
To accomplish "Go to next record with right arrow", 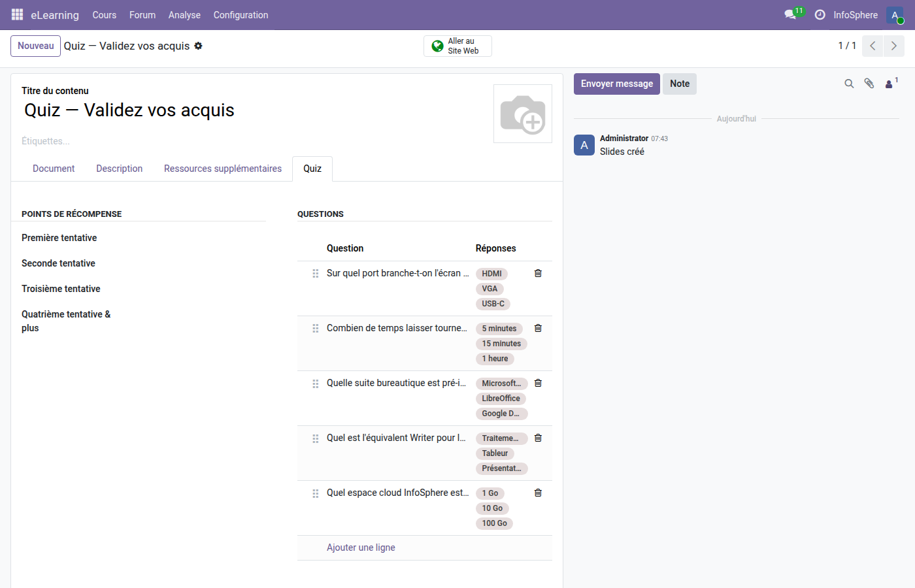I will tap(893, 46).
